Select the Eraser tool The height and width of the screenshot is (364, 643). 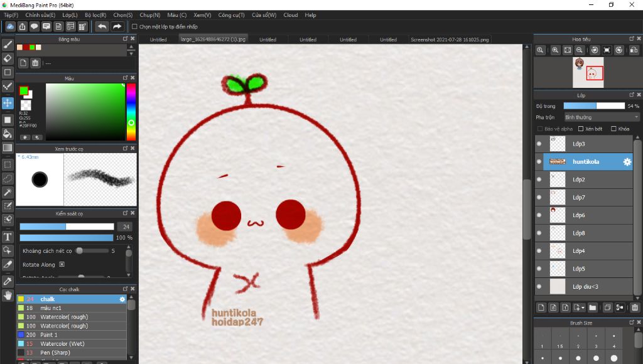[x=8, y=58]
